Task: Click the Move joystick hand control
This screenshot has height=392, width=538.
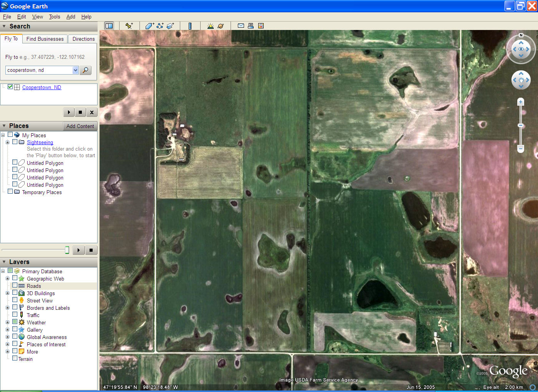Action: (x=521, y=80)
